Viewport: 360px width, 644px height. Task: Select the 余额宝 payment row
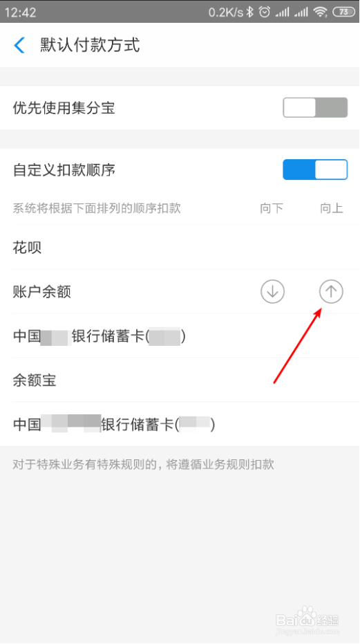(x=180, y=380)
